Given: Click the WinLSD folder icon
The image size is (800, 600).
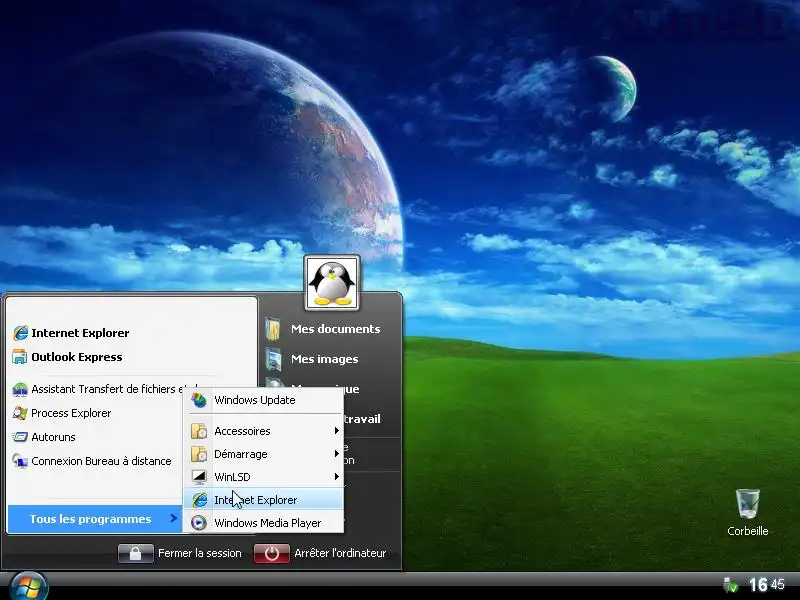Looking at the screenshot, I should click(199, 477).
